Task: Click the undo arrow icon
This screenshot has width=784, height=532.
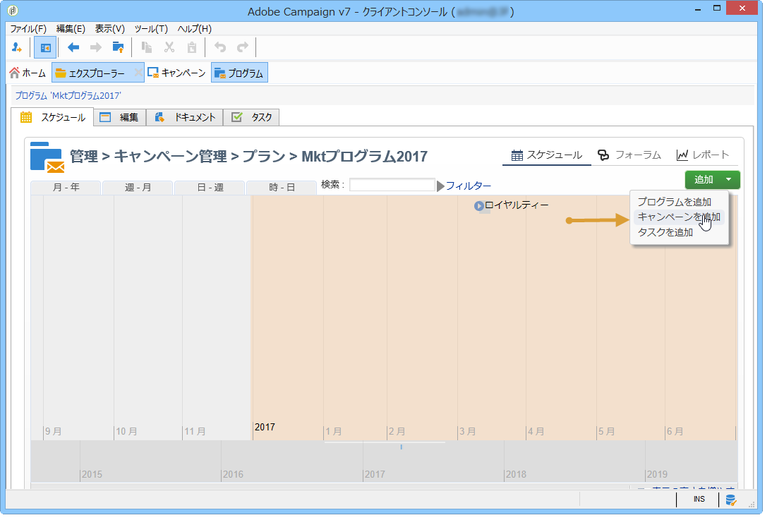Action: pyautogui.click(x=220, y=47)
